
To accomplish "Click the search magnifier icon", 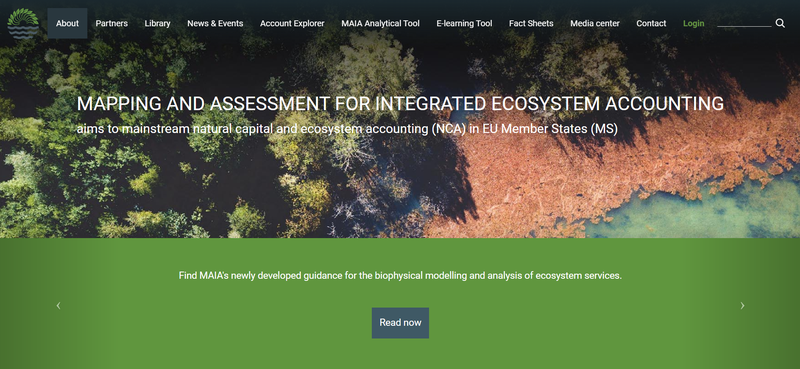I will pos(780,23).
